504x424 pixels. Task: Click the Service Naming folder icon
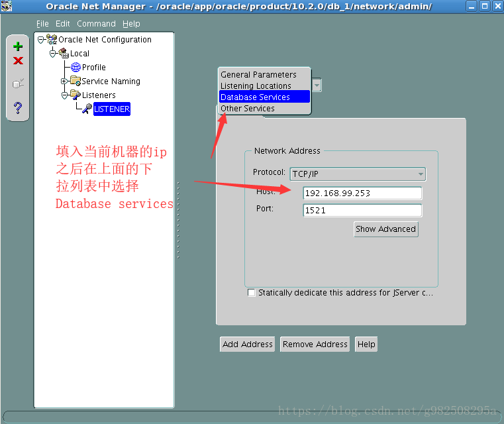pyautogui.click(x=76, y=81)
